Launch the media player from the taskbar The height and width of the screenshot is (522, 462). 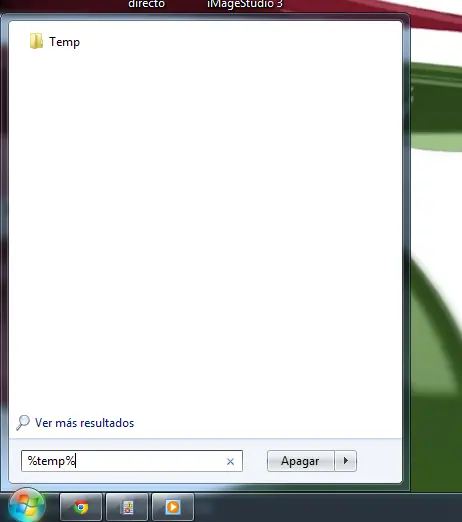pyautogui.click(x=173, y=507)
